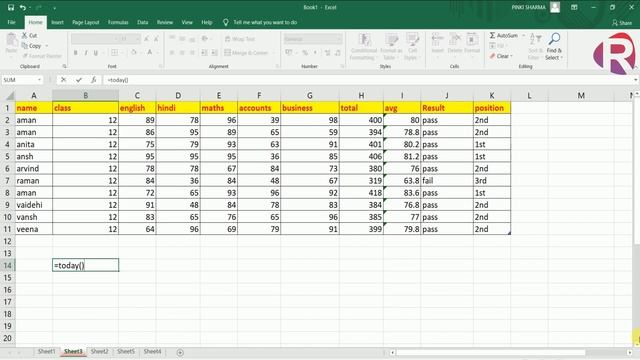Click the Share button
The width and height of the screenshot is (640, 360).
point(622,23)
